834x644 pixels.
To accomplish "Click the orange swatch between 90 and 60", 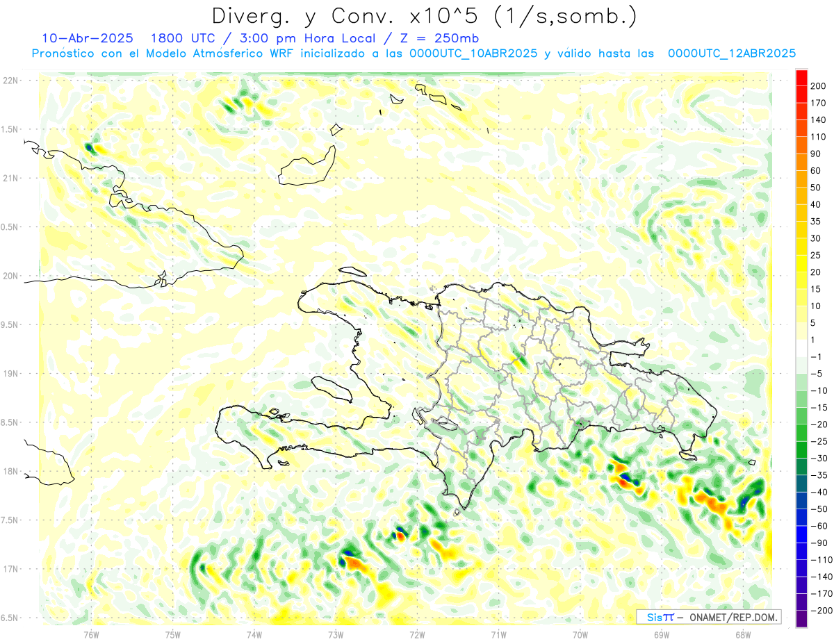I will (801, 163).
